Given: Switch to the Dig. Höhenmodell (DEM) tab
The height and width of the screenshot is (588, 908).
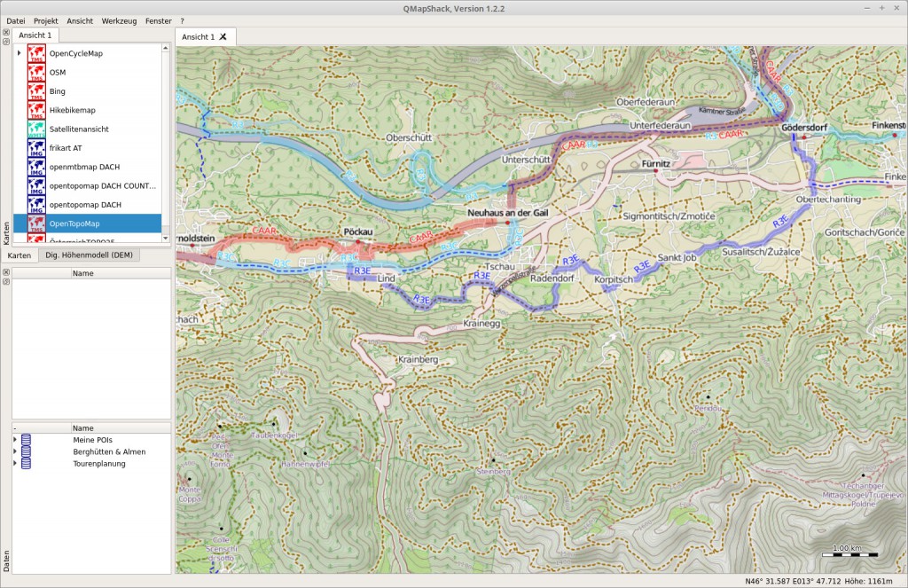Looking at the screenshot, I should (x=91, y=255).
